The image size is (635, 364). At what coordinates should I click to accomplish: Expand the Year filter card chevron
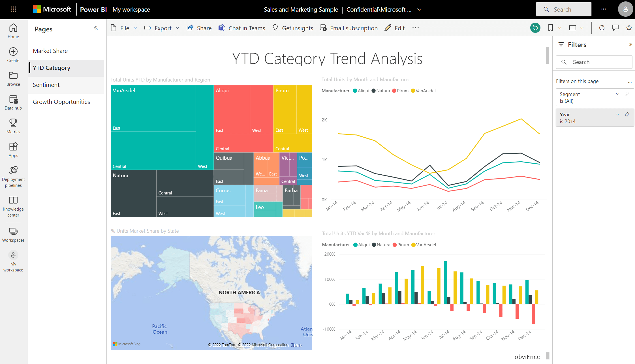pos(617,114)
